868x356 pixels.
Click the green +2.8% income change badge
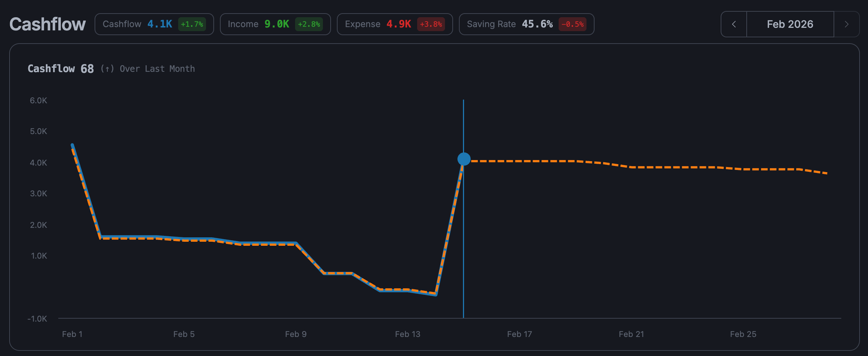tap(309, 24)
